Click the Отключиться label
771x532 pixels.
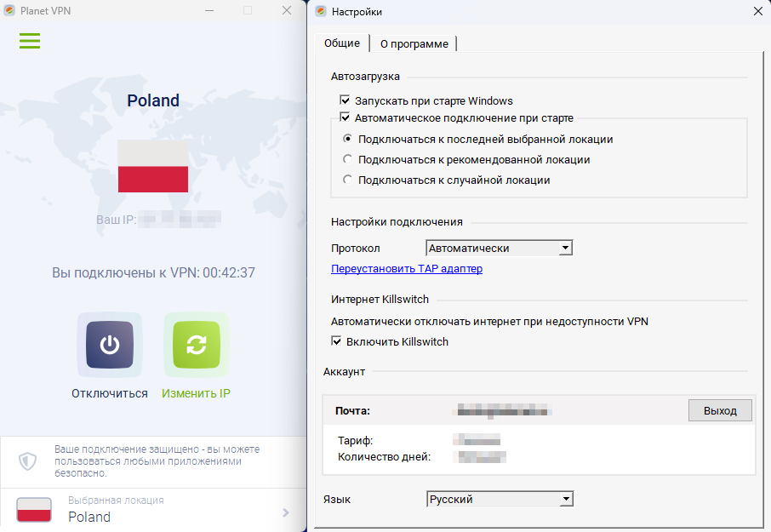110,393
